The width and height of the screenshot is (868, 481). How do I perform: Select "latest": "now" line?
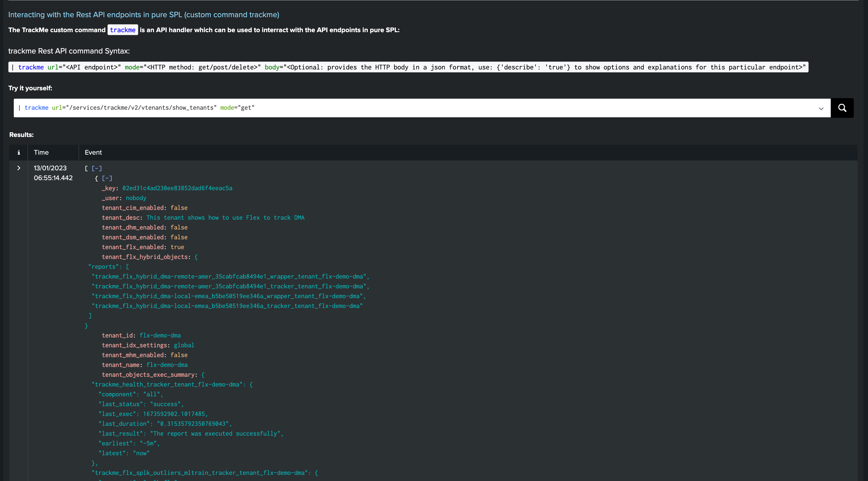[124, 453]
